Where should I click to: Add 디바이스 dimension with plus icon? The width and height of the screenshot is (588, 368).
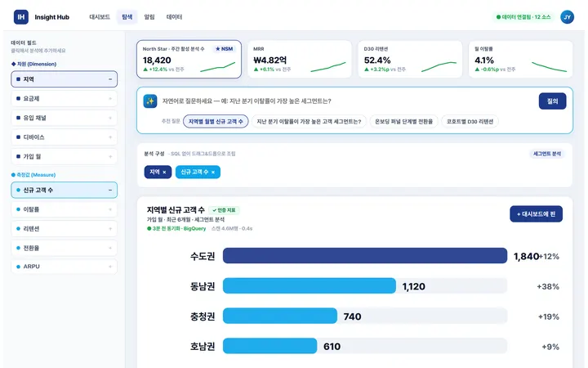tap(110, 137)
